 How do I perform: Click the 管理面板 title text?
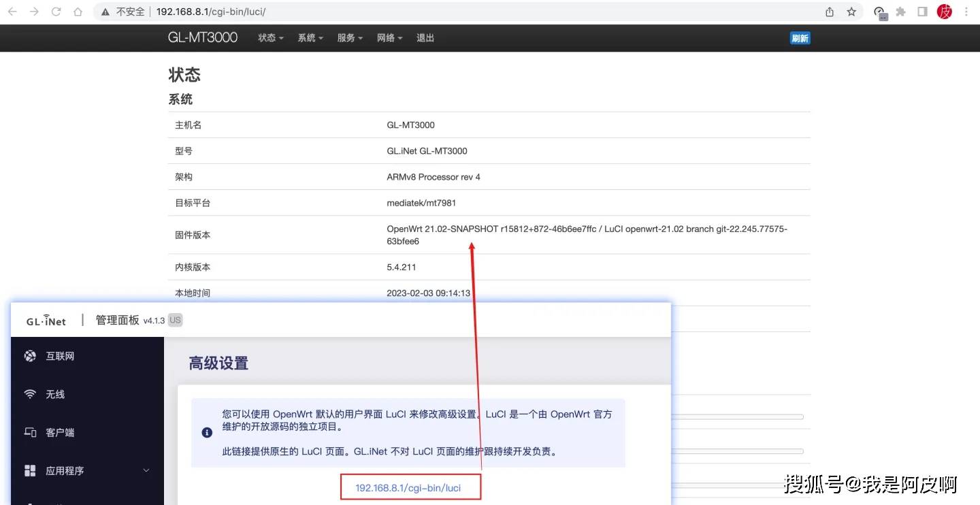[x=117, y=320]
